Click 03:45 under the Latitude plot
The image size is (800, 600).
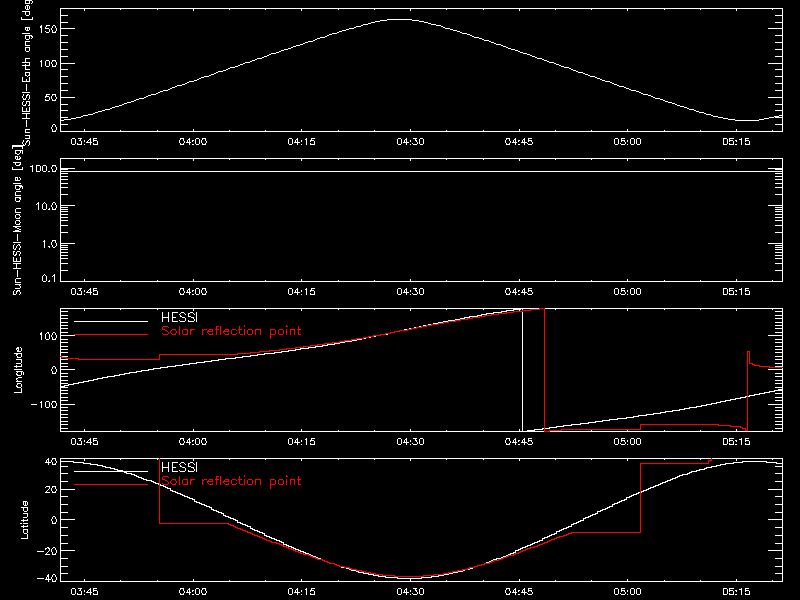coord(84,591)
